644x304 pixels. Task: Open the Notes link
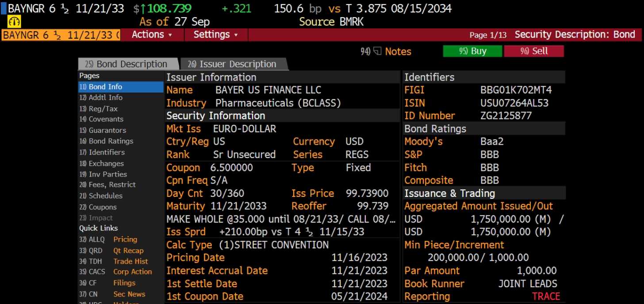tap(398, 52)
